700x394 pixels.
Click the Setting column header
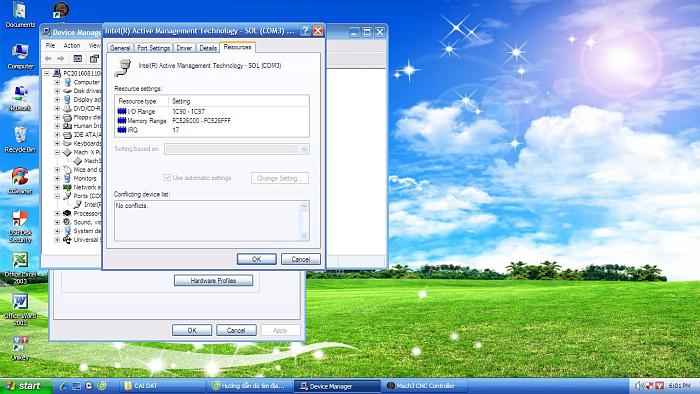238,101
